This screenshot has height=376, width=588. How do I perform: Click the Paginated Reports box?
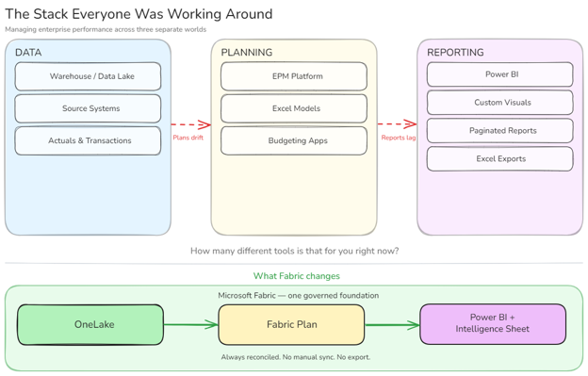point(499,130)
